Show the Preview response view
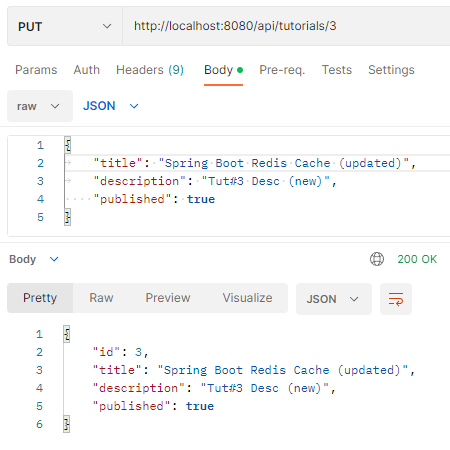This screenshot has width=450, height=450. 168,298
